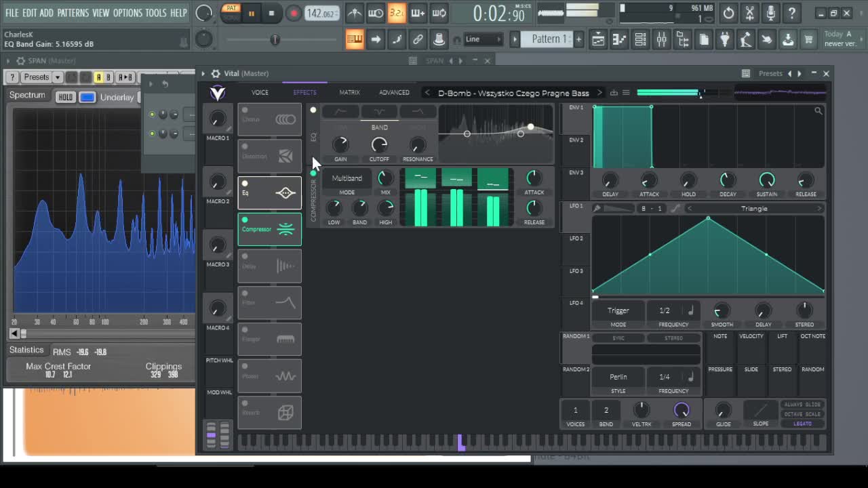Click the stamp tool icon
The height and width of the screenshot is (488, 868).
[439, 39]
